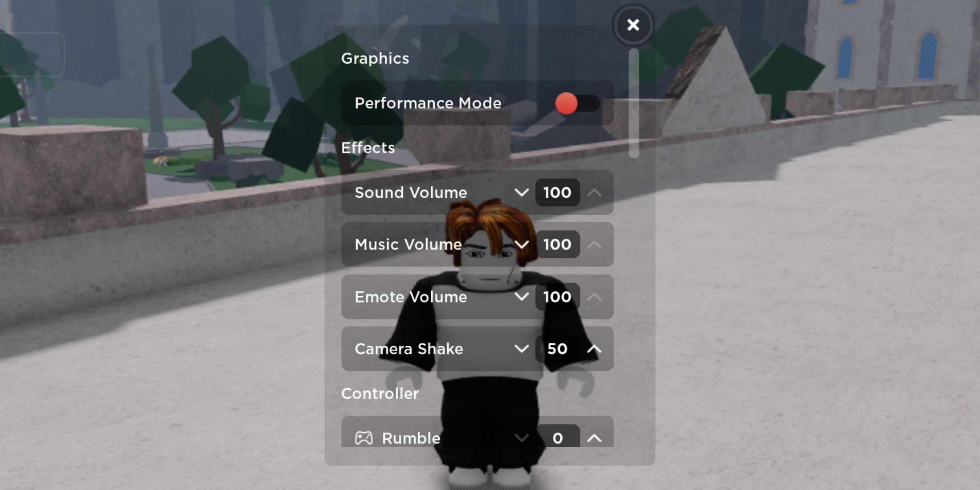Click the controller/gamepad icon

(x=364, y=437)
